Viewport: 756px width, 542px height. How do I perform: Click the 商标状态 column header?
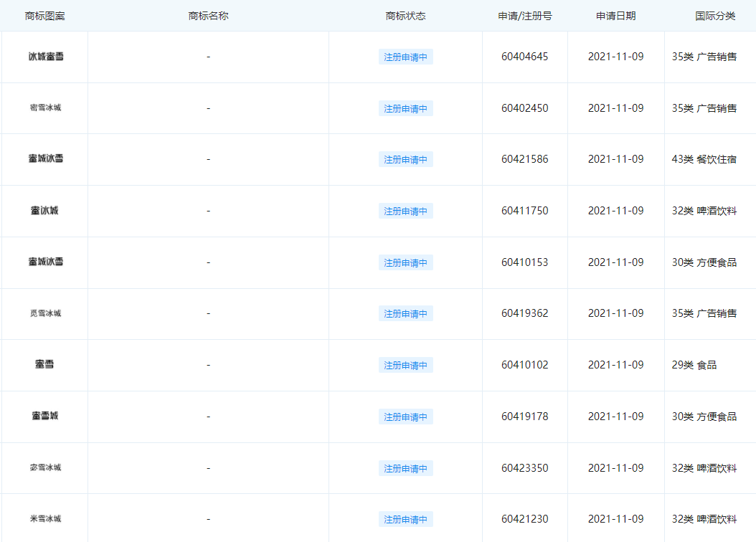coord(405,16)
